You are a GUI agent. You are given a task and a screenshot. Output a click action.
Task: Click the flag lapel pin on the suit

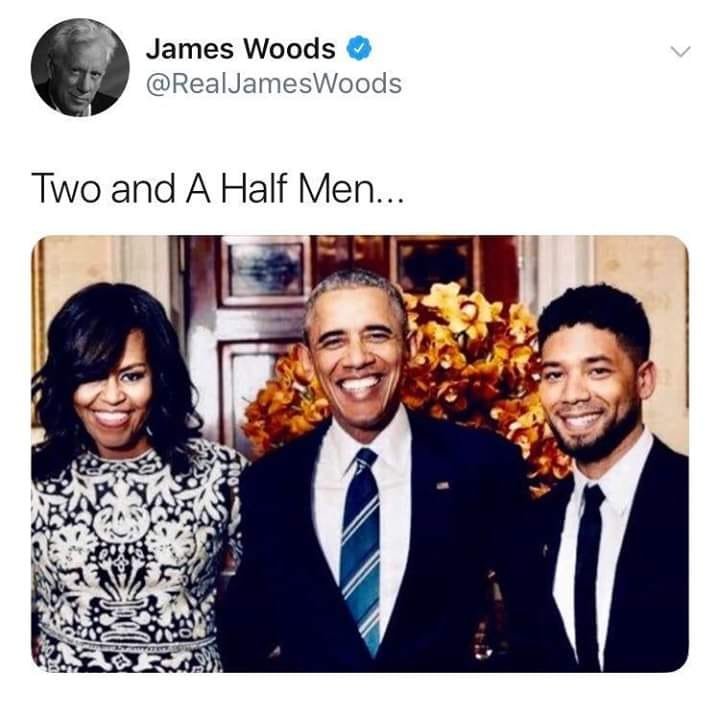click(442, 485)
